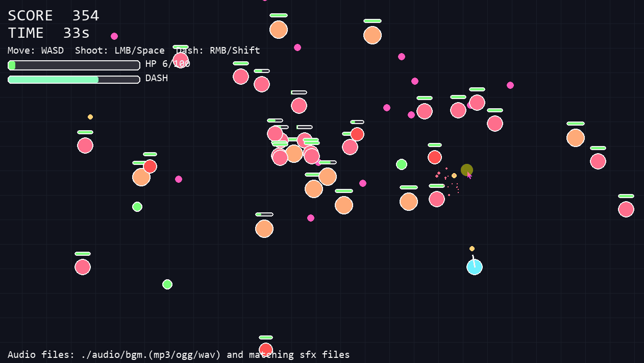Screen dimensions: 644x363
Task: Grab the green orb left of the olive circle
Action: click(402, 164)
